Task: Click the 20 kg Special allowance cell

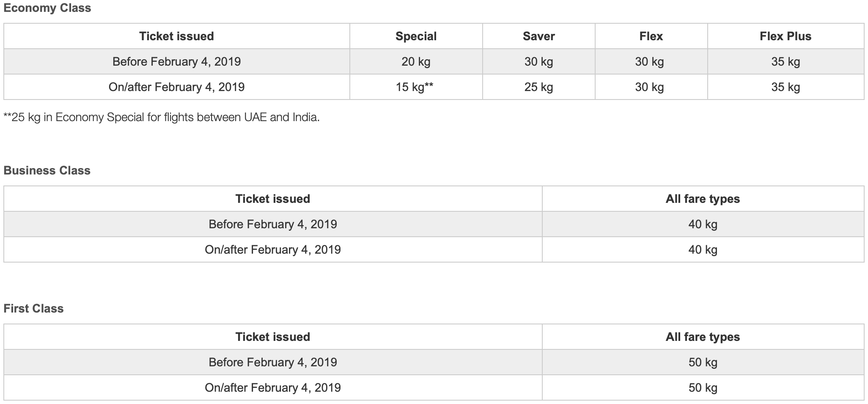Action: point(416,61)
